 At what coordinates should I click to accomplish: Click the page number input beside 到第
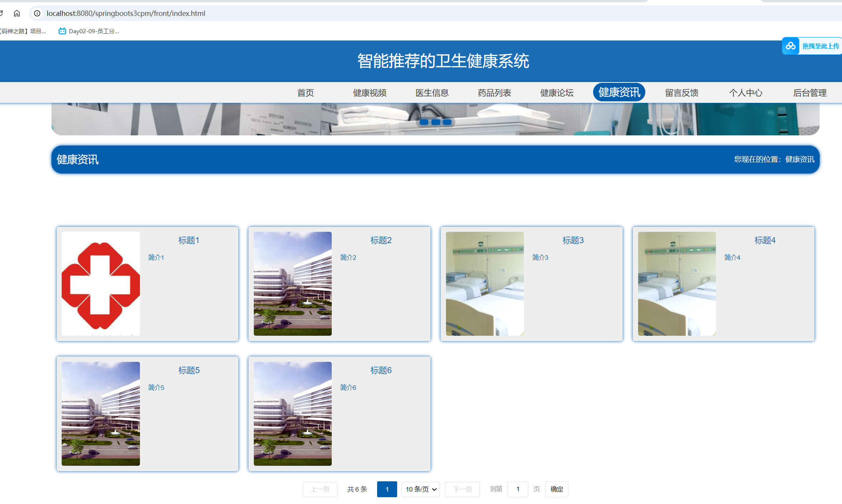pos(518,489)
